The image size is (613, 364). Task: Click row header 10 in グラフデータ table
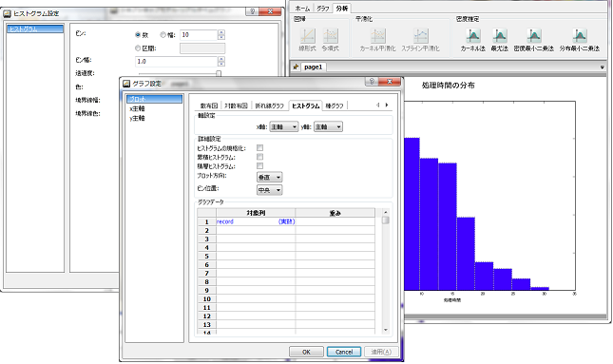tap(207, 299)
